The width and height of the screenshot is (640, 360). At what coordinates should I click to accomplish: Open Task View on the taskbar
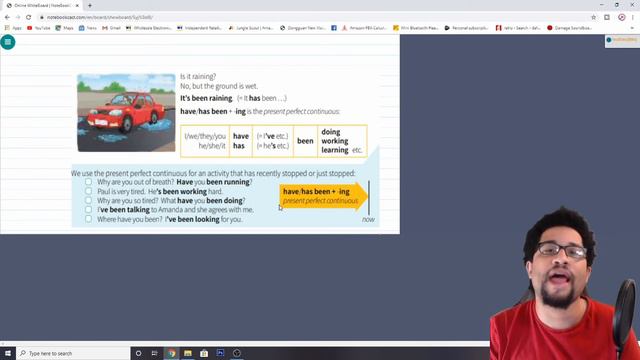[x=155, y=353]
